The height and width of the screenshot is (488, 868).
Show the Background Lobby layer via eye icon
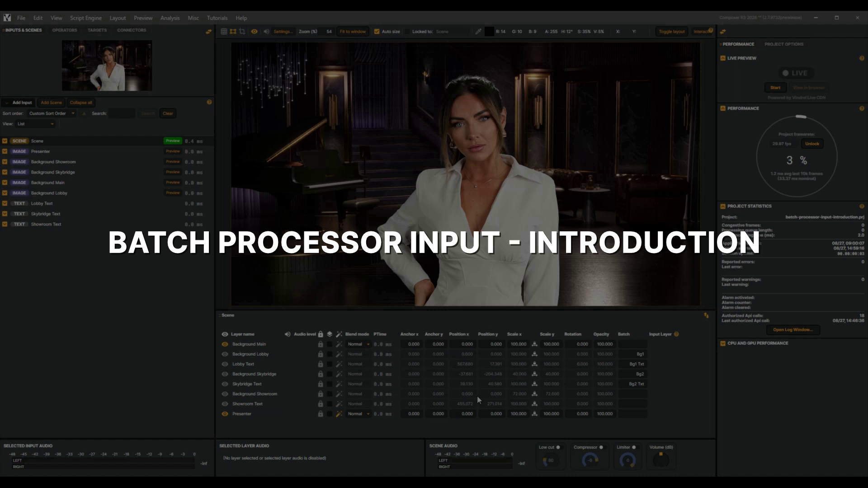tap(225, 354)
